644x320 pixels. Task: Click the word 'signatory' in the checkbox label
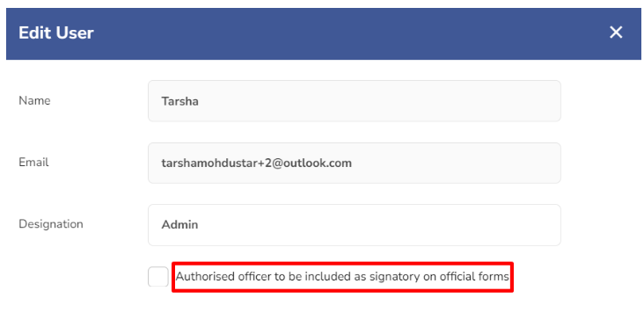393,277
